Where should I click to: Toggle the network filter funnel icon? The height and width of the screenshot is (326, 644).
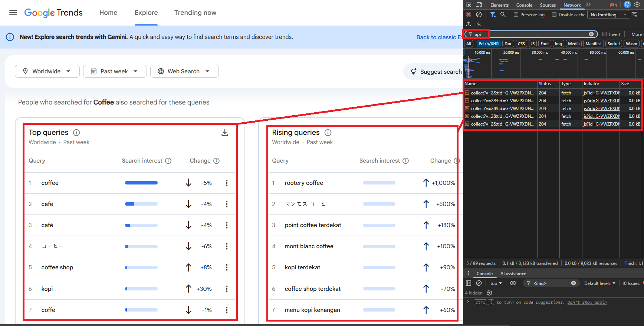pyautogui.click(x=493, y=14)
